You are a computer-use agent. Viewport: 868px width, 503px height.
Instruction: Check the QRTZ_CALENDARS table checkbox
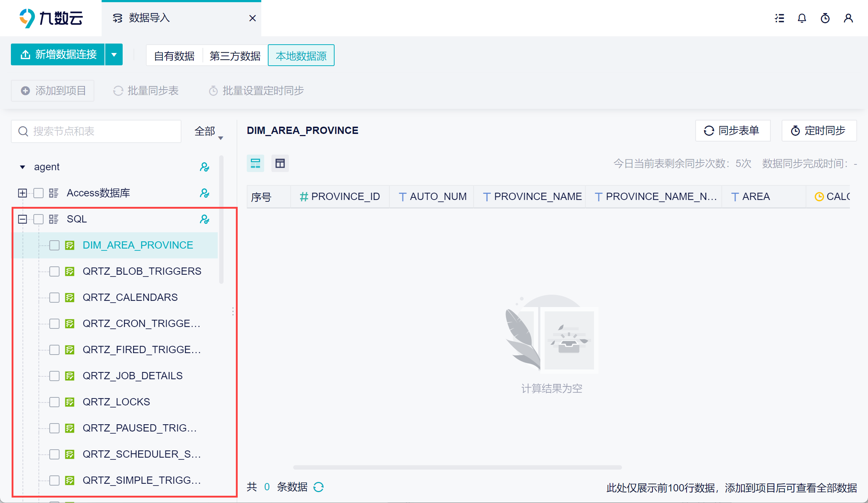pos(54,298)
